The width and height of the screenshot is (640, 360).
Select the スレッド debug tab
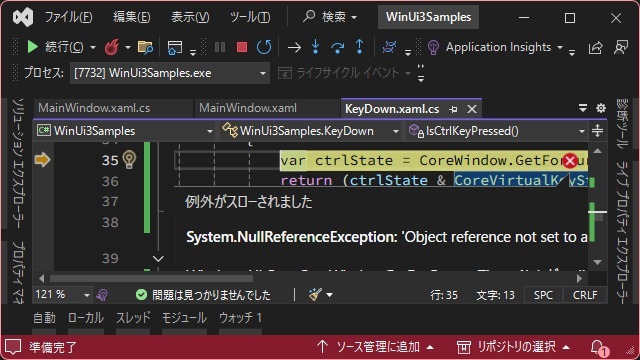(x=133, y=318)
